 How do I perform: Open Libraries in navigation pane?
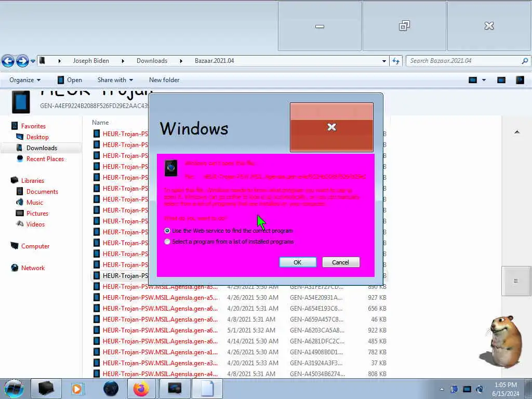coord(33,180)
